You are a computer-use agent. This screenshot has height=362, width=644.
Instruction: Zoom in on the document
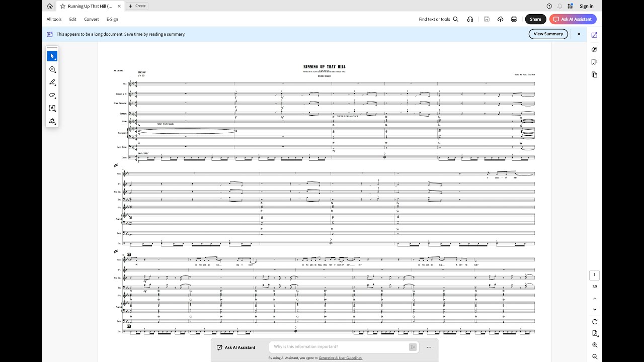tap(595, 345)
